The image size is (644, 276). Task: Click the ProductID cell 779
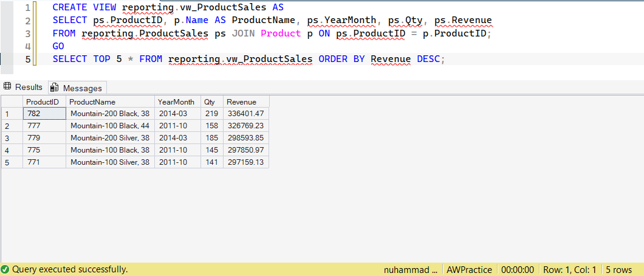point(44,137)
